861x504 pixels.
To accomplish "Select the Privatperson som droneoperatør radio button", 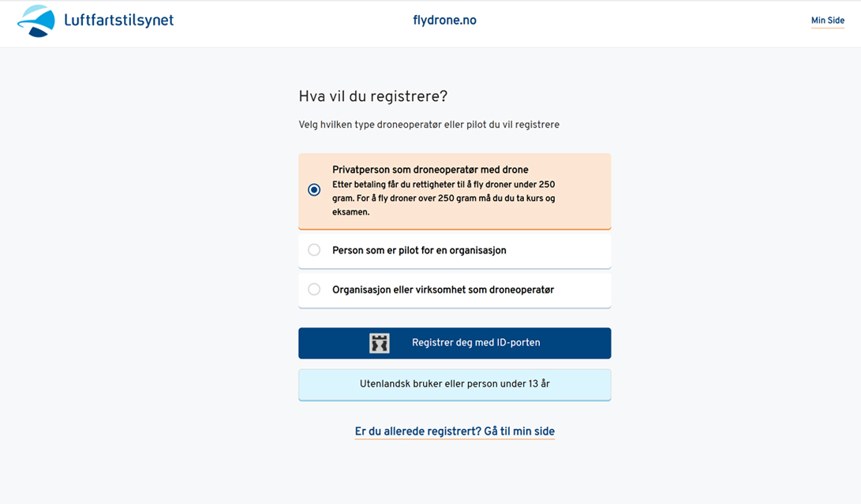I will (314, 190).
